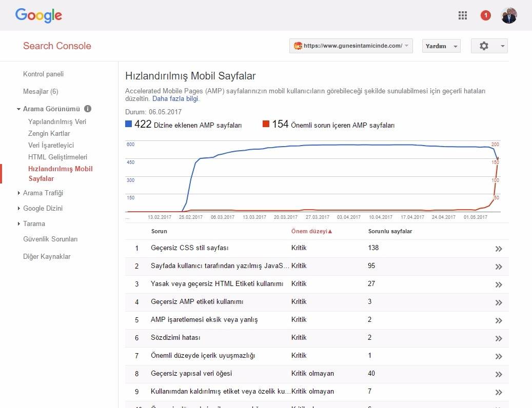Click the red notification badge
Viewport: 532px width, 408px height.
pos(485,15)
